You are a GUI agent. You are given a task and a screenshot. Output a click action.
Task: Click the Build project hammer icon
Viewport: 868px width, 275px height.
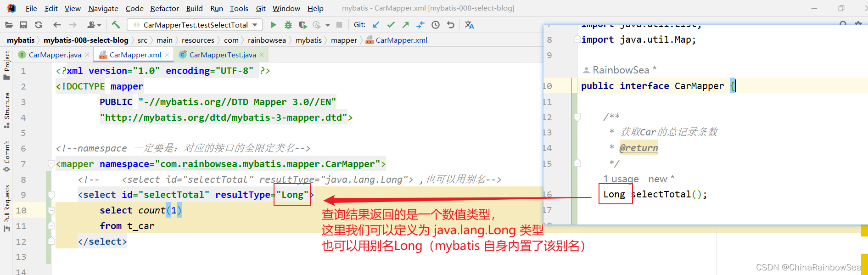coord(116,25)
